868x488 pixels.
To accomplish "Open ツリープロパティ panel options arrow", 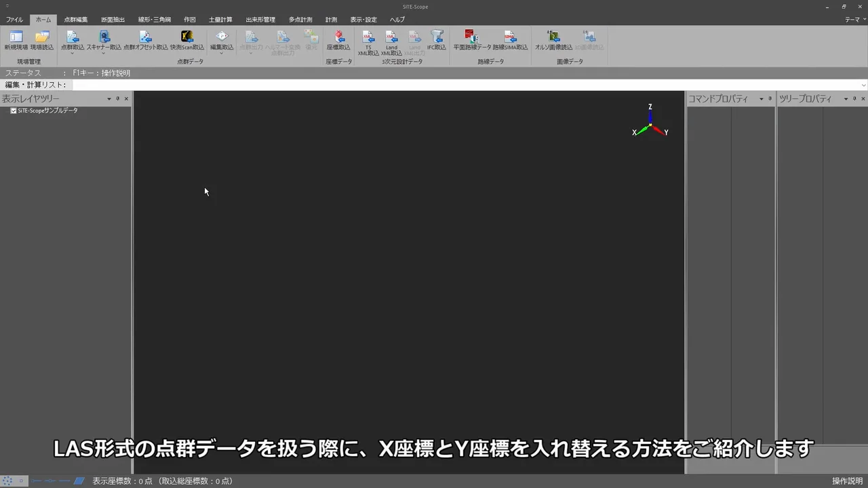I will click(846, 99).
